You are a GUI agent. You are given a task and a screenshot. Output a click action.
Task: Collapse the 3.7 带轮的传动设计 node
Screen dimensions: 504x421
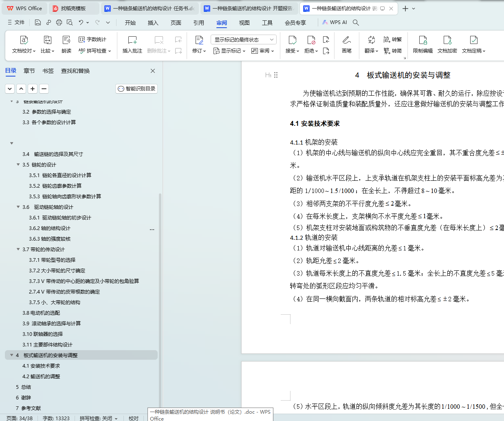point(18,249)
